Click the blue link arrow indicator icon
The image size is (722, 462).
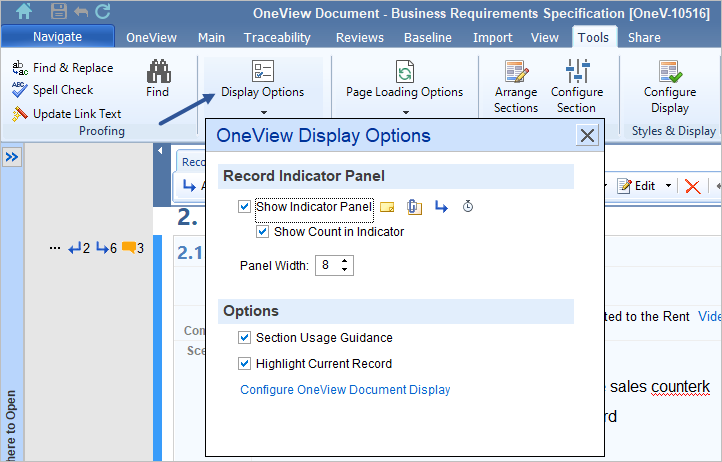click(441, 207)
